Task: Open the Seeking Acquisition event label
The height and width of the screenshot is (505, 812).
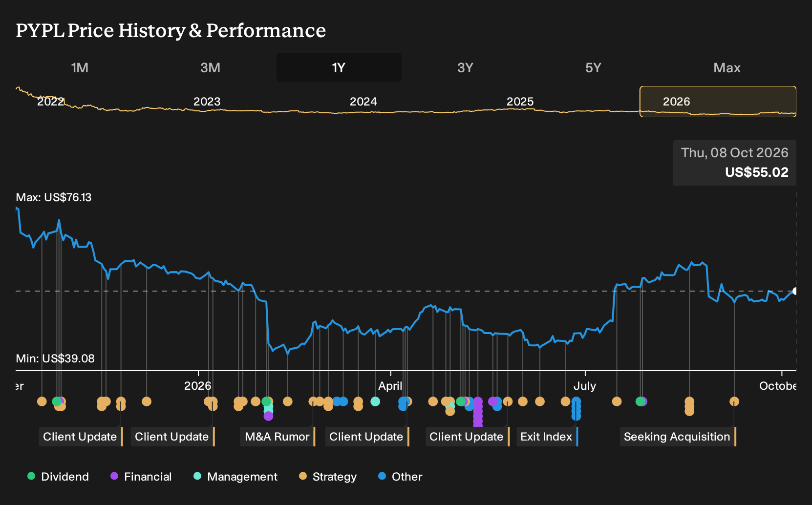Action: 678,437
